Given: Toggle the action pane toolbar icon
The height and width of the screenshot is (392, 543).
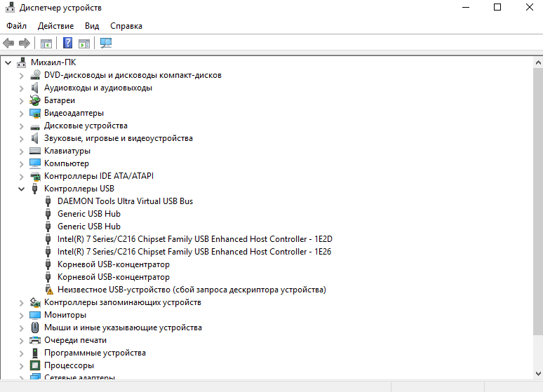Looking at the screenshot, I should coord(84,43).
